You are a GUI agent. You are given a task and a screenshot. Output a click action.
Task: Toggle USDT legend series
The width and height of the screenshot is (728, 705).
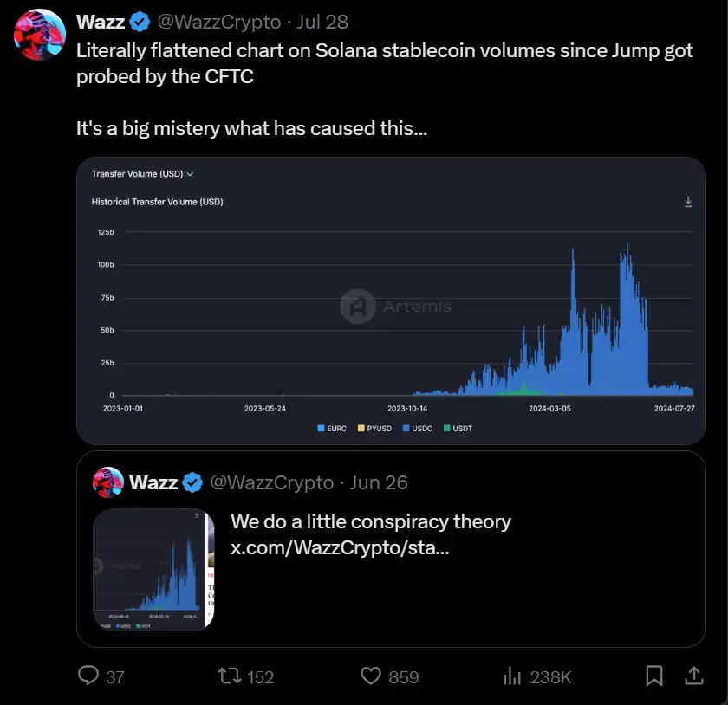[458, 428]
